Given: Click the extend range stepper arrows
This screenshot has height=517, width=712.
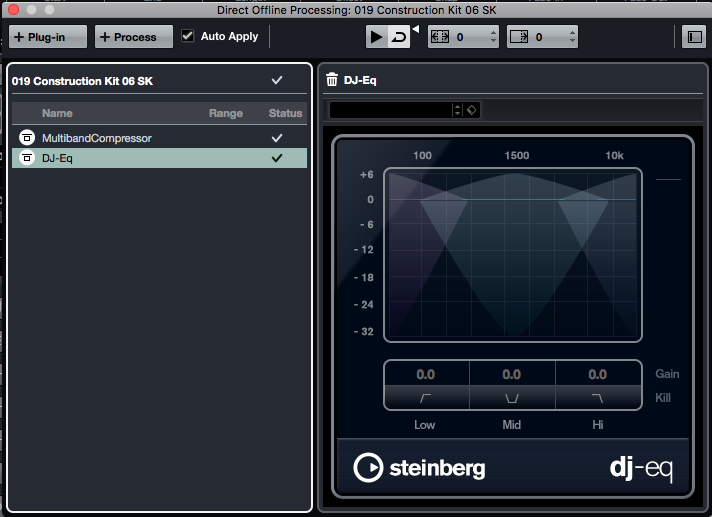Looking at the screenshot, I should pos(493,37).
